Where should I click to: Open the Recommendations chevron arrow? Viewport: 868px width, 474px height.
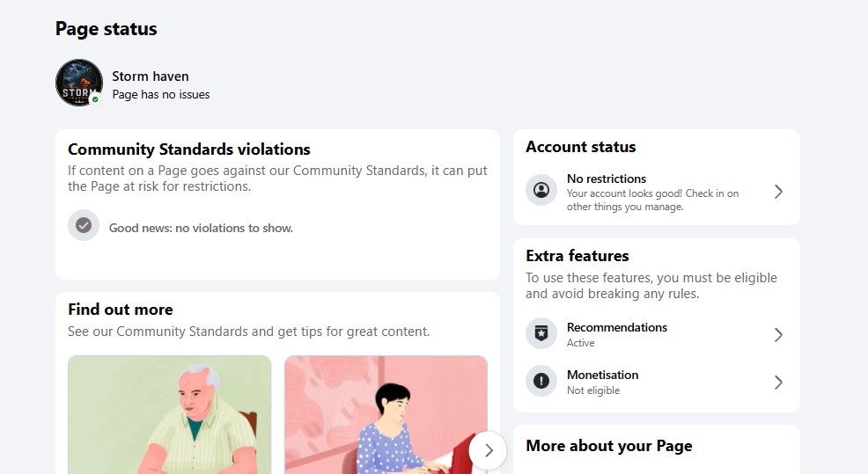click(778, 335)
